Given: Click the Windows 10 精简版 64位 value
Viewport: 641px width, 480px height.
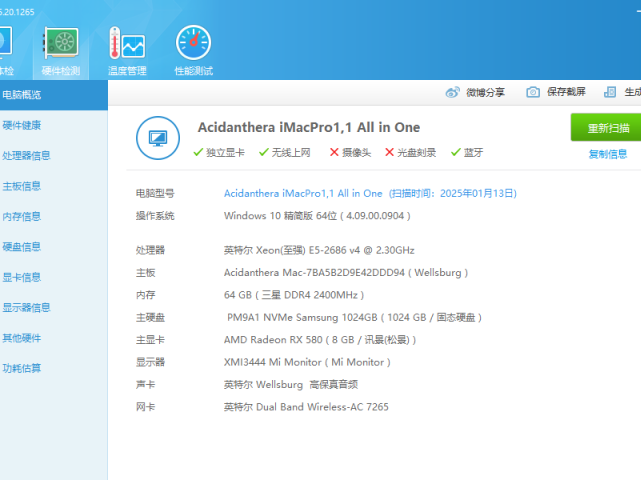Looking at the screenshot, I should (x=317, y=216).
